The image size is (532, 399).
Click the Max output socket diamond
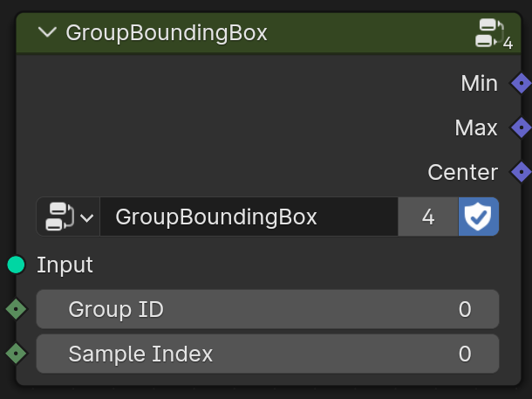pyautogui.click(x=521, y=127)
